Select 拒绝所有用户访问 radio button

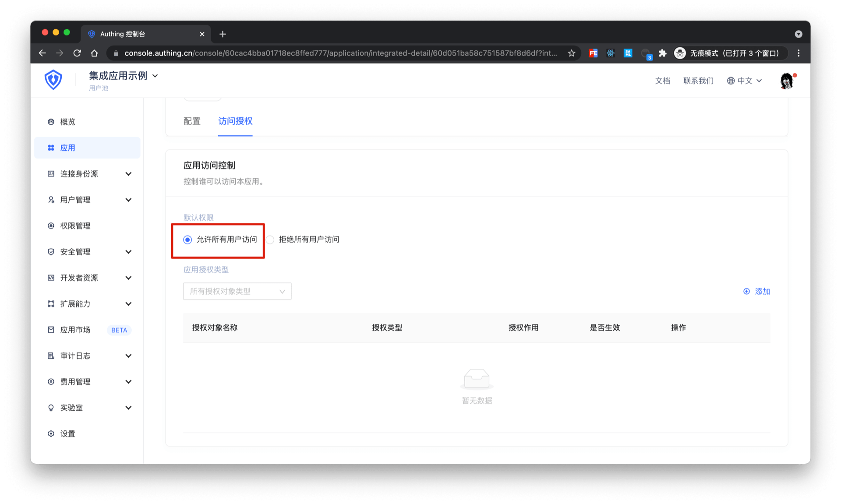270,240
